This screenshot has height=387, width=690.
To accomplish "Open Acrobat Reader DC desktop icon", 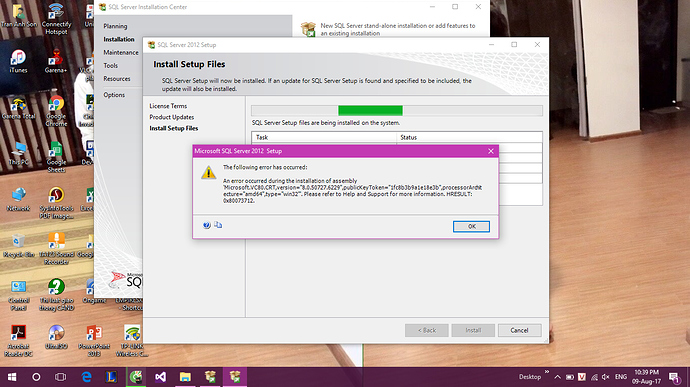I will tap(18, 341).
